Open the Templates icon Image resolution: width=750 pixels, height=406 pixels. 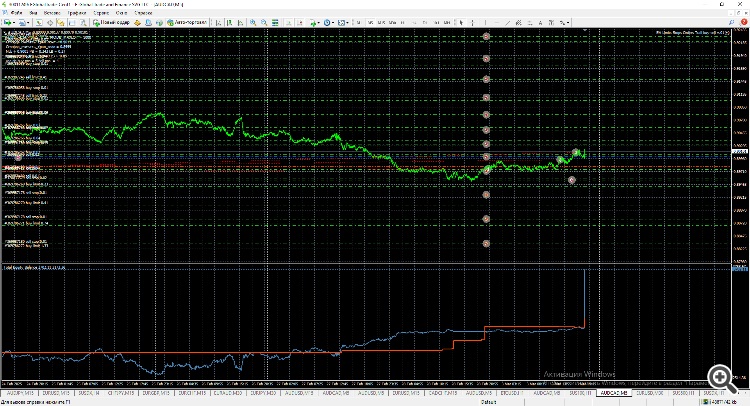tap(342, 22)
